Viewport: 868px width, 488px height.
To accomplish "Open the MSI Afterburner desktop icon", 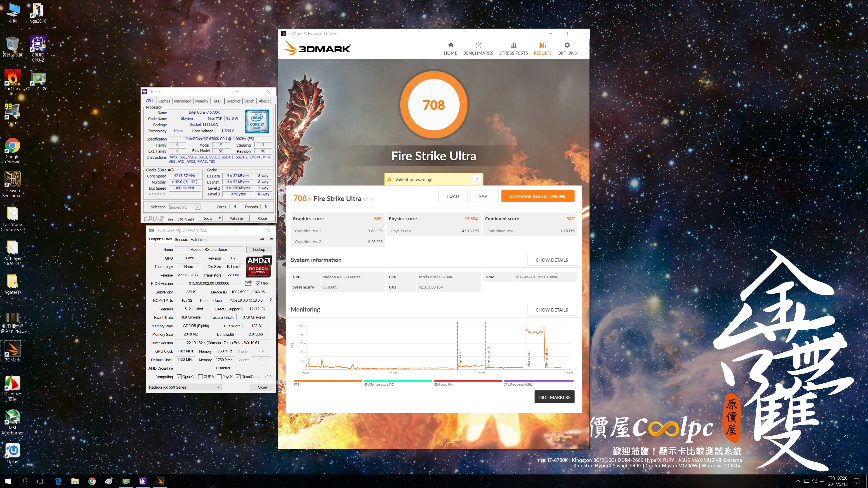I will (12, 422).
